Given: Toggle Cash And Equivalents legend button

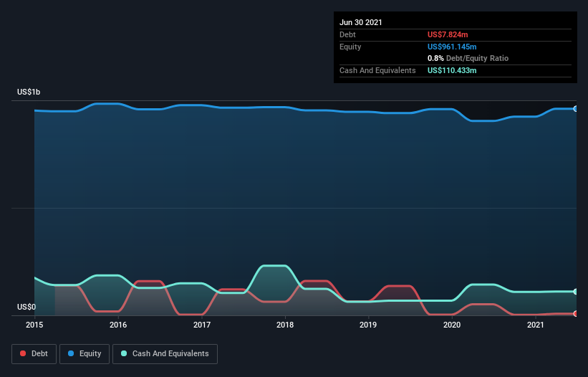Looking at the screenshot, I should click(x=165, y=354).
